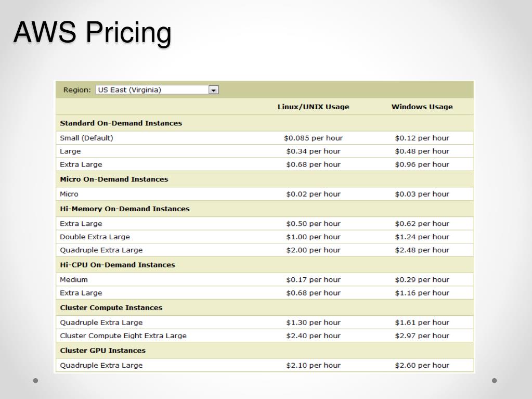Click the right slide navigation dot
This screenshot has height=399, width=532.
495,380
